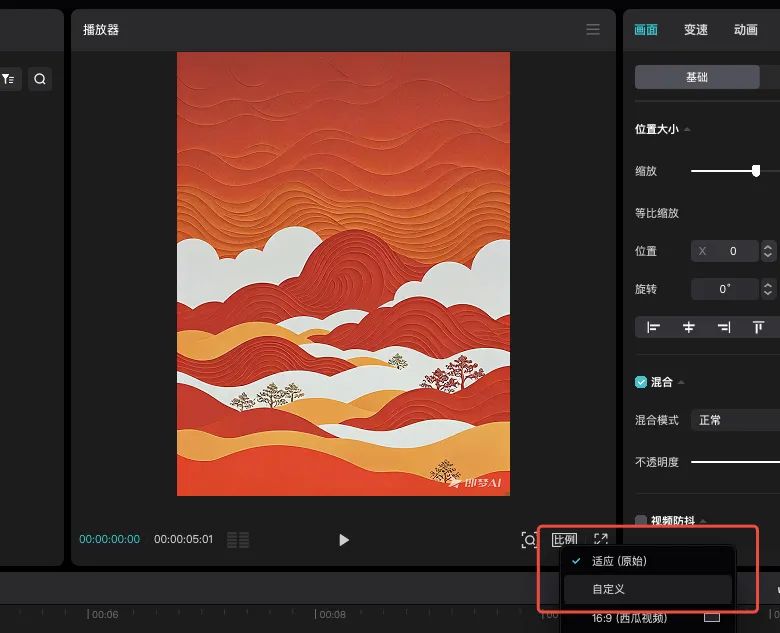
Task: Enter fullscreen preview mode
Action: pyautogui.click(x=600, y=540)
